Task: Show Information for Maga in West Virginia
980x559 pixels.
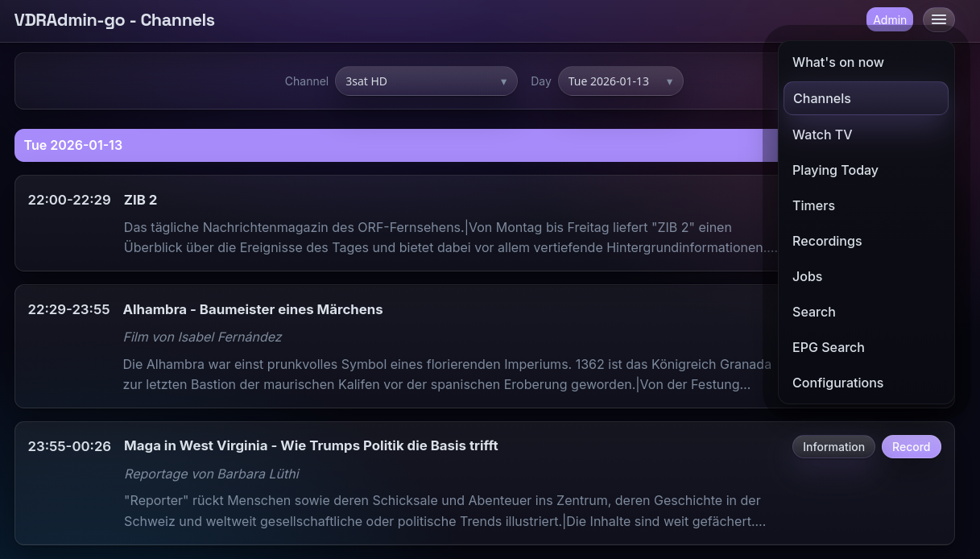Action: tap(833, 447)
